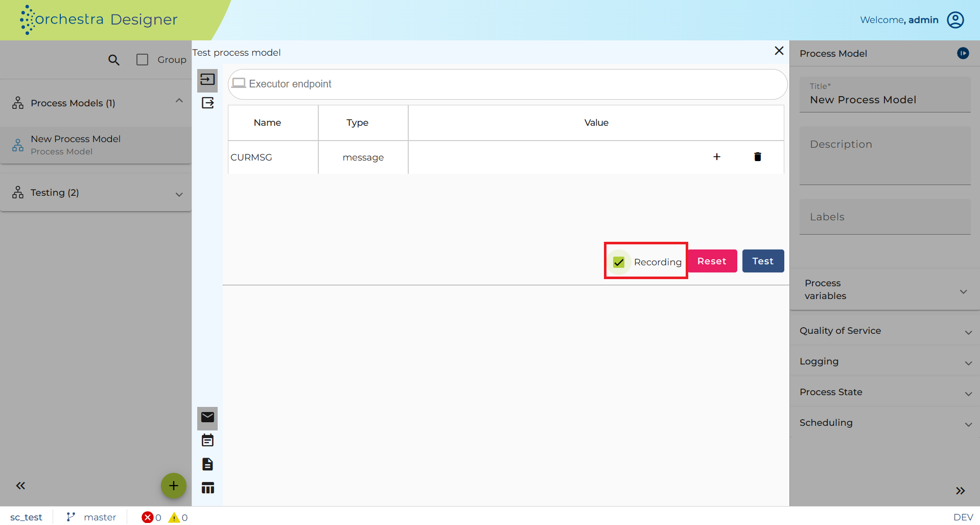Click the New Process Model item icon
The width and height of the screenshot is (980, 525).
click(18, 145)
